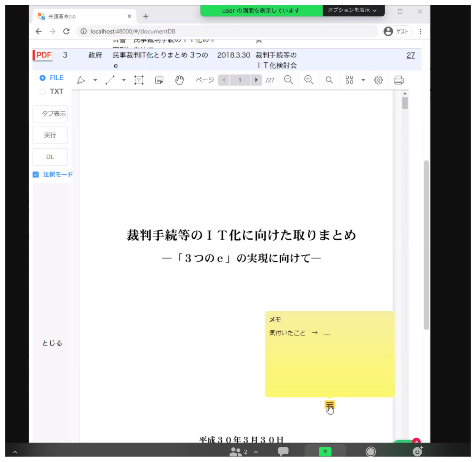
Task: Click the 政府 category cell
Action: tap(95, 55)
